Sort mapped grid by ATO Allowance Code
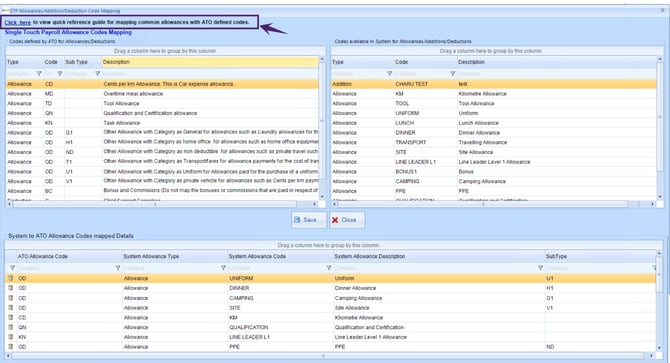 [x=69, y=256]
